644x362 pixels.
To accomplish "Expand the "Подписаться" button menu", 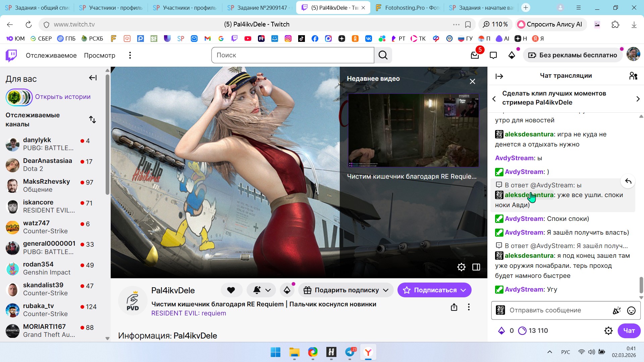I will pyautogui.click(x=464, y=290).
